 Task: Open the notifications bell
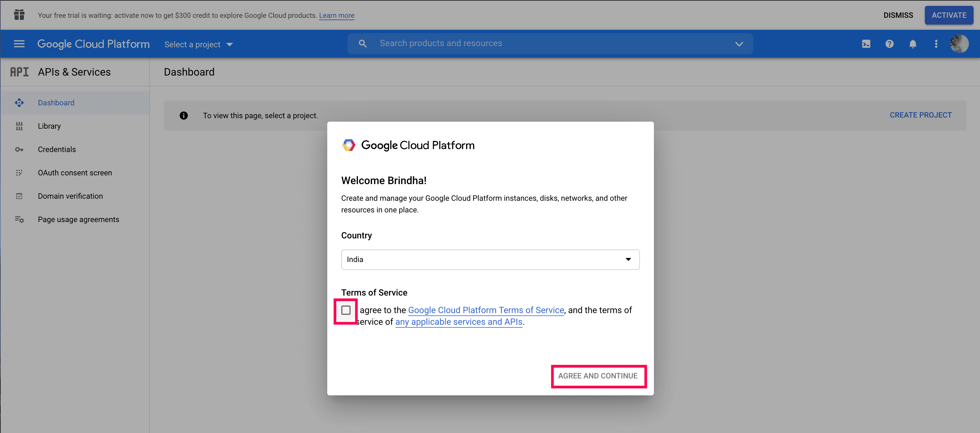click(x=912, y=44)
